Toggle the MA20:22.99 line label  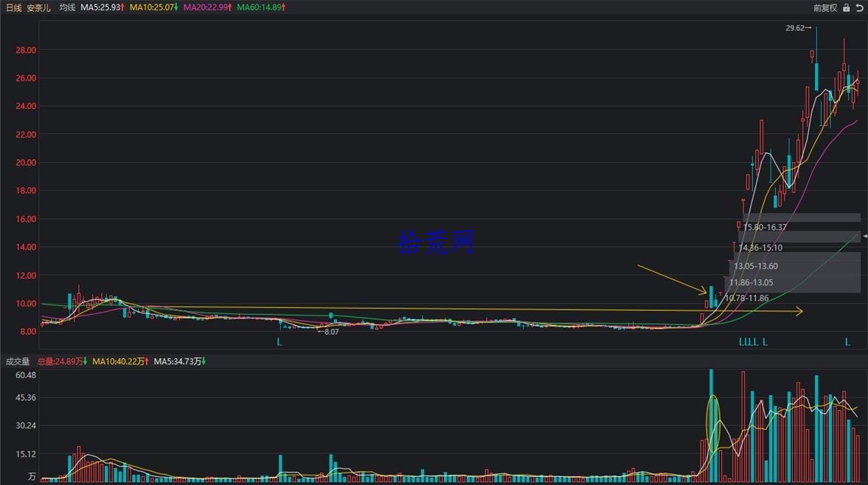207,7
